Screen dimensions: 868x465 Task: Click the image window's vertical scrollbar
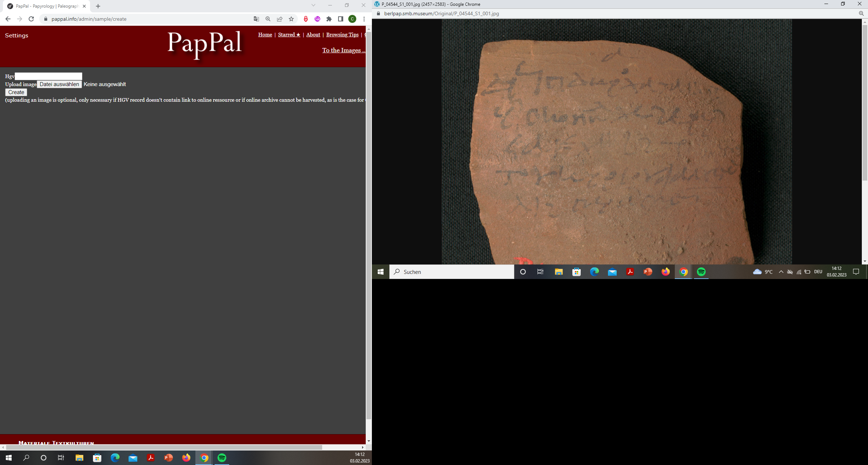tap(865, 102)
